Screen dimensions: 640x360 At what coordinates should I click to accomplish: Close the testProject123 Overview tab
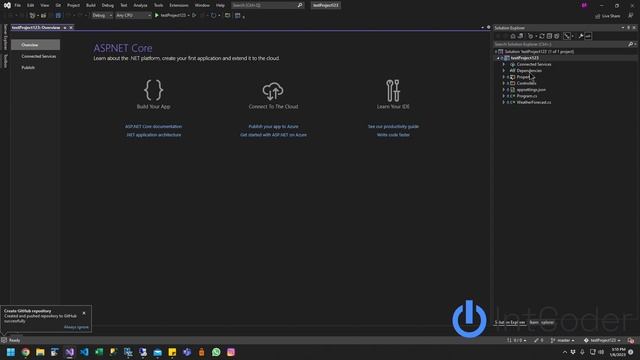click(71, 28)
